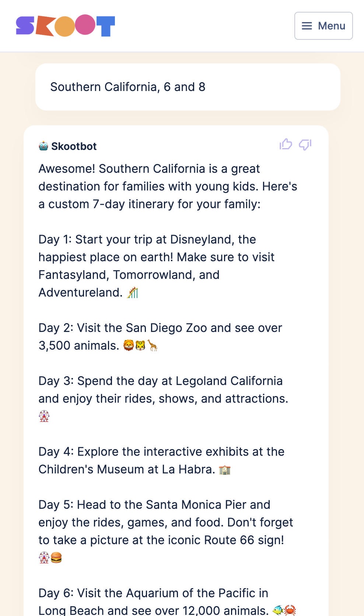Image resolution: width=364 pixels, height=616 pixels.
Task: Open the Menu button
Action: (x=323, y=26)
